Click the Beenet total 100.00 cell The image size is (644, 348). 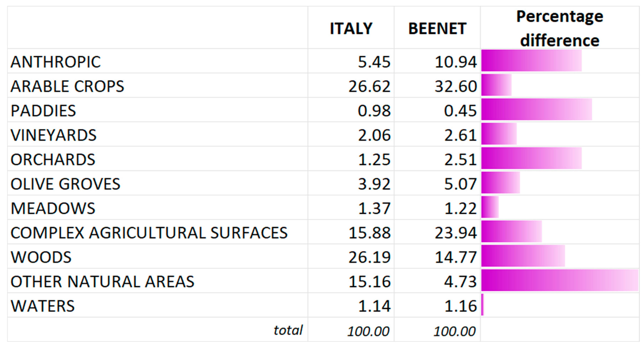click(454, 331)
